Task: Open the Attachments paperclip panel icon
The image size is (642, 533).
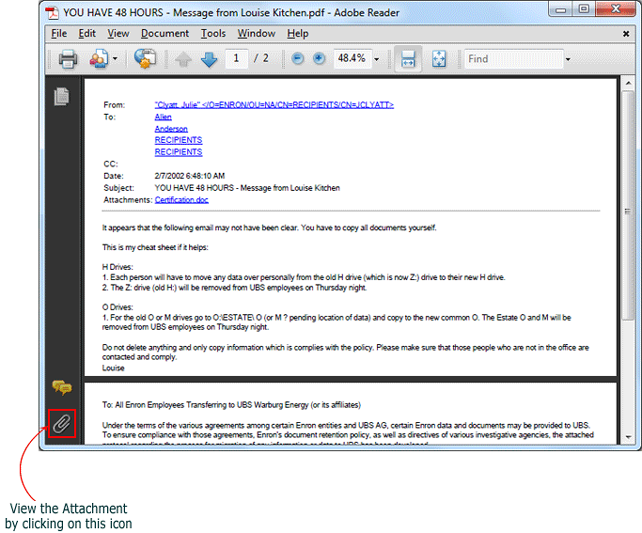Action: coord(62,424)
